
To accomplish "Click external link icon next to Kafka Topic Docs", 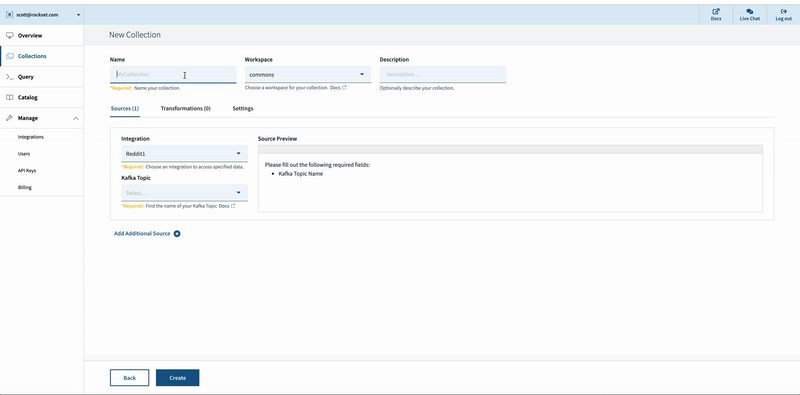I will [233, 206].
